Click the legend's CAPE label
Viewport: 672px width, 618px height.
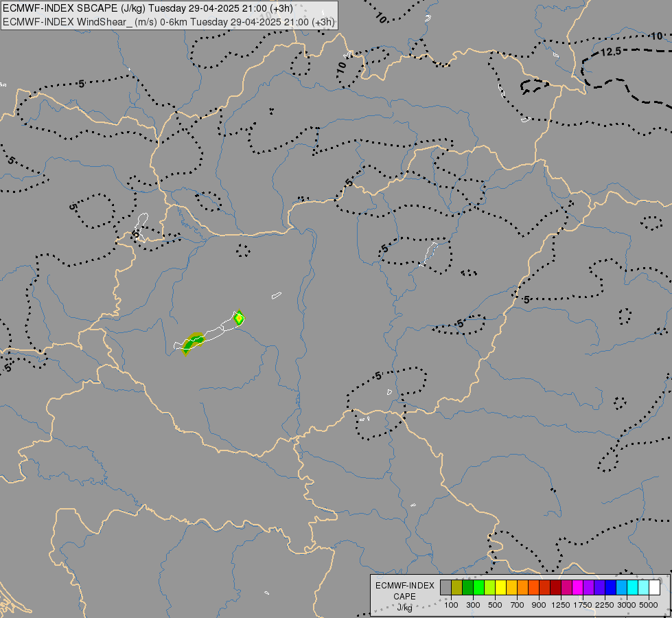(x=404, y=597)
